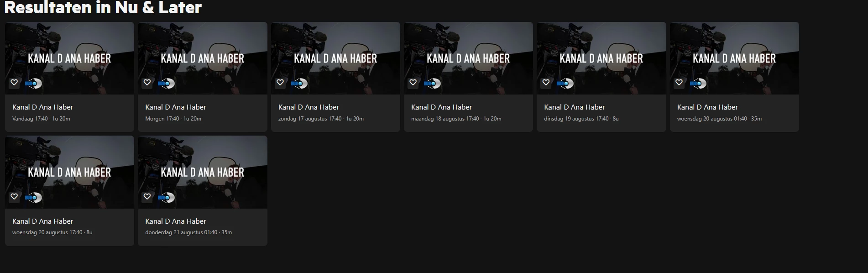Favorite the dinsdag 19 augustus broadcast
This screenshot has height=273, width=868.
(x=546, y=83)
